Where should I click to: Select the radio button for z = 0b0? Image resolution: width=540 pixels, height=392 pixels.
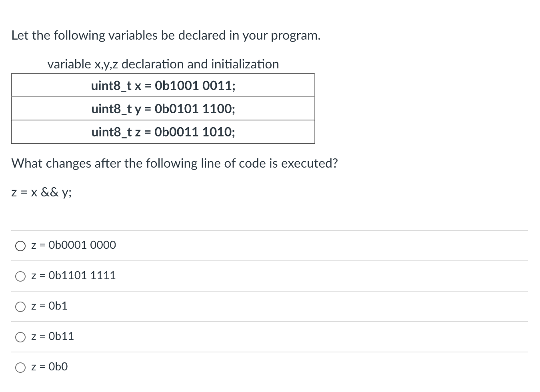[20, 367]
